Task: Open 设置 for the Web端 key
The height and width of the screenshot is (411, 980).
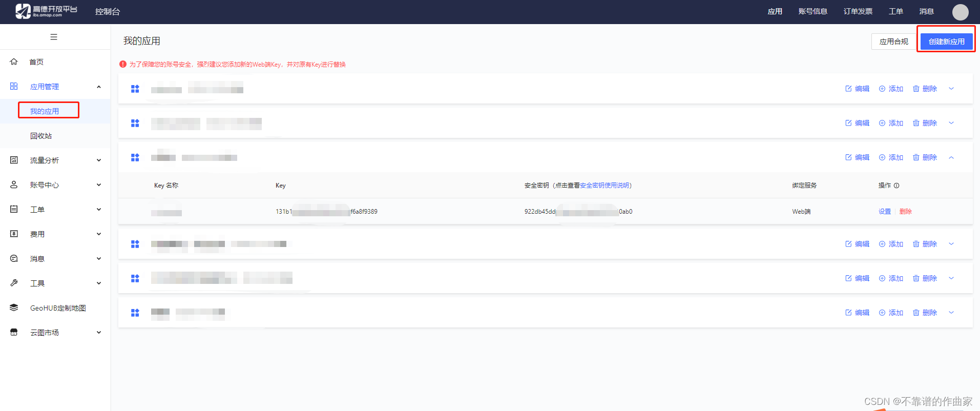Action: (885, 212)
